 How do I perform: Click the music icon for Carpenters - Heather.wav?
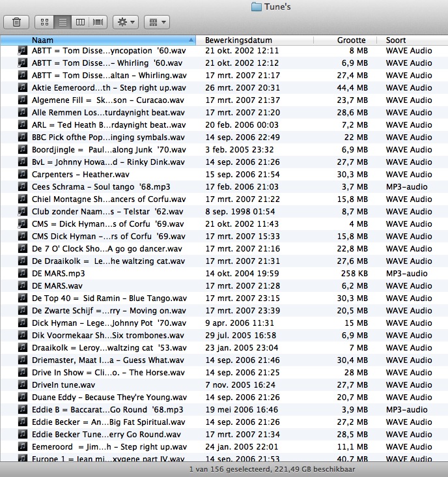22,175
